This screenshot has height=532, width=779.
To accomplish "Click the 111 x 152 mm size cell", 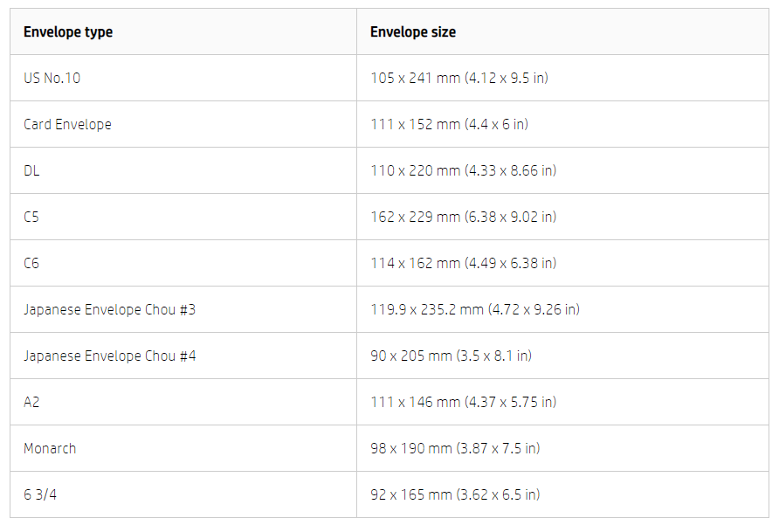I will point(449,124).
